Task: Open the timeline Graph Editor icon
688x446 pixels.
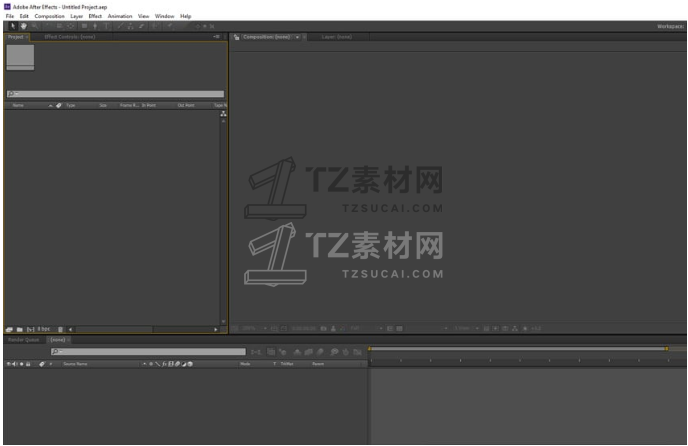Action: [358, 352]
